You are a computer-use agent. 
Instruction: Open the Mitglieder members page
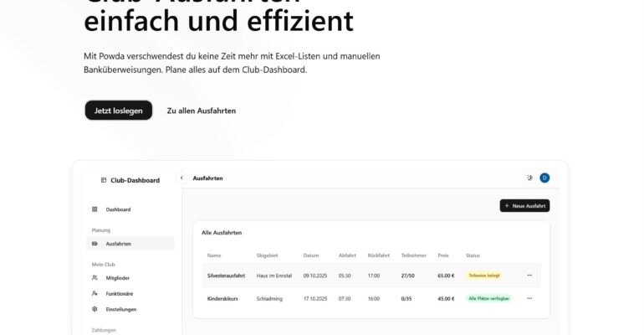[117, 278]
